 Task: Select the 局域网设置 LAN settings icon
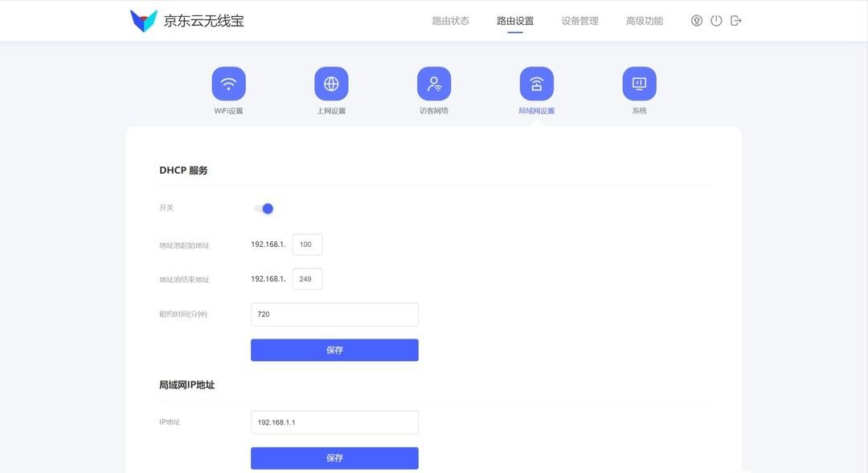[536, 82]
